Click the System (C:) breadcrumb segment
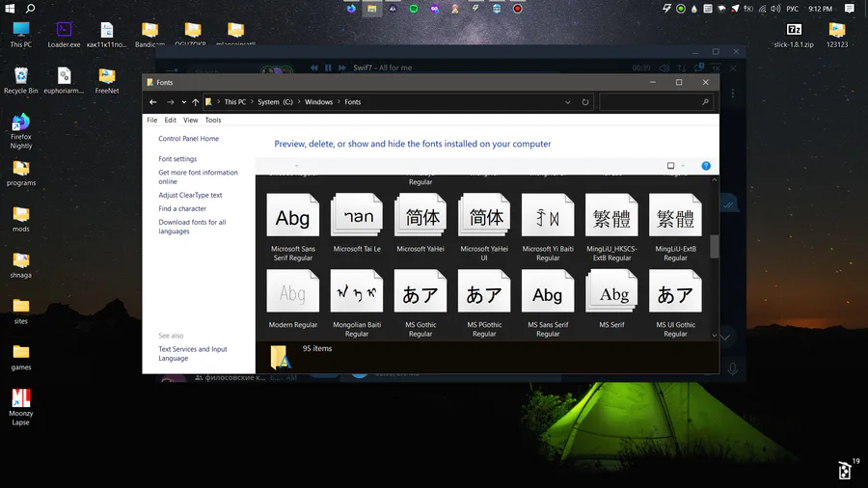The height and width of the screenshot is (488, 868). point(275,102)
